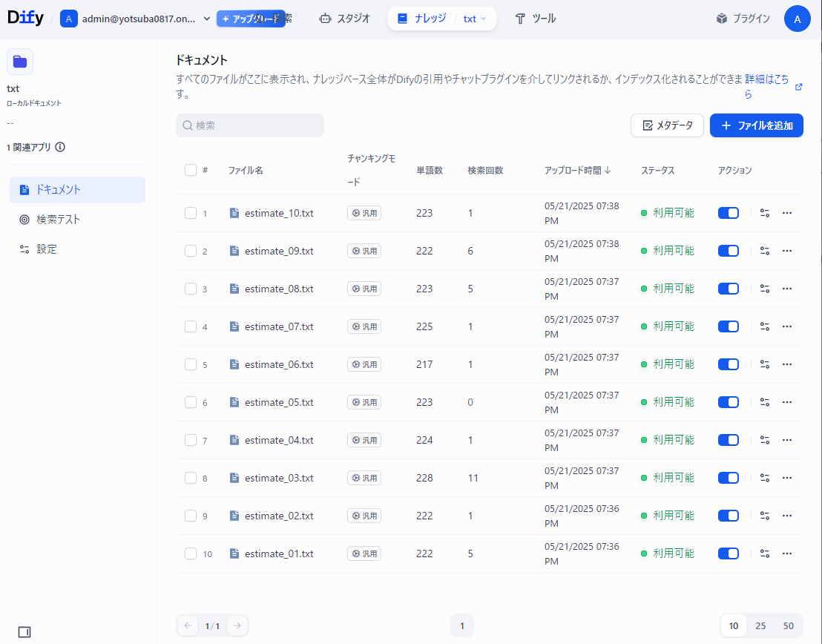Image resolution: width=822 pixels, height=644 pixels.
Task: Focus the 検索 search field
Action: click(x=249, y=125)
